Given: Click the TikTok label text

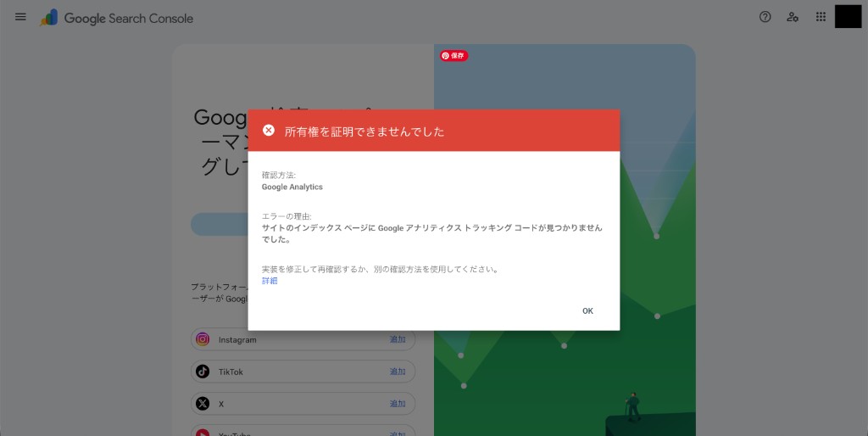Looking at the screenshot, I should click(x=231, y=372).
